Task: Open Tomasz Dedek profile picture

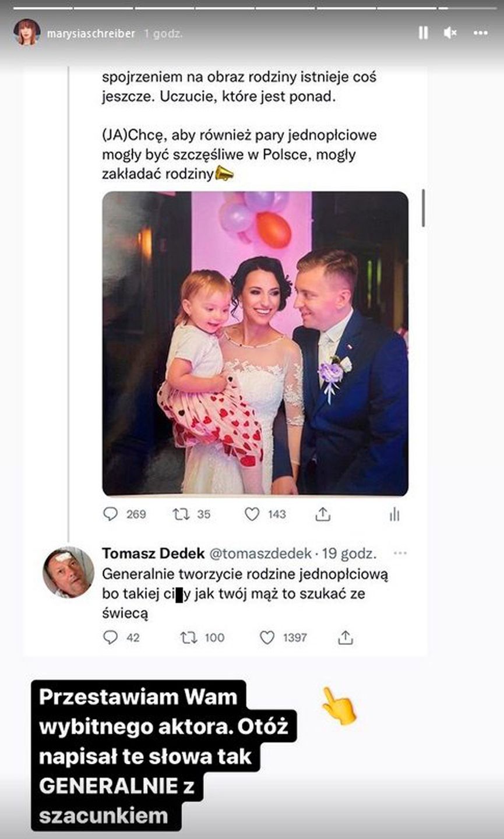Action: [68, 572]
